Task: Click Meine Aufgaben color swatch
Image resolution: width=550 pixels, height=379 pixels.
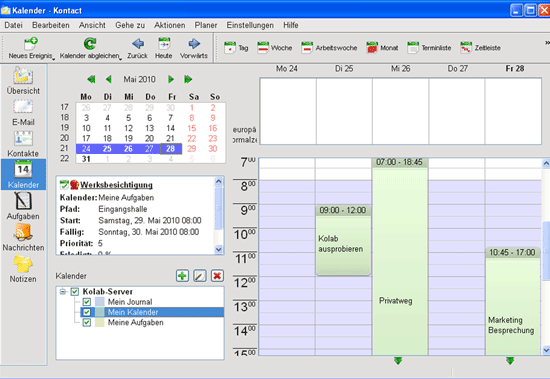Action: tap(100, 322)
